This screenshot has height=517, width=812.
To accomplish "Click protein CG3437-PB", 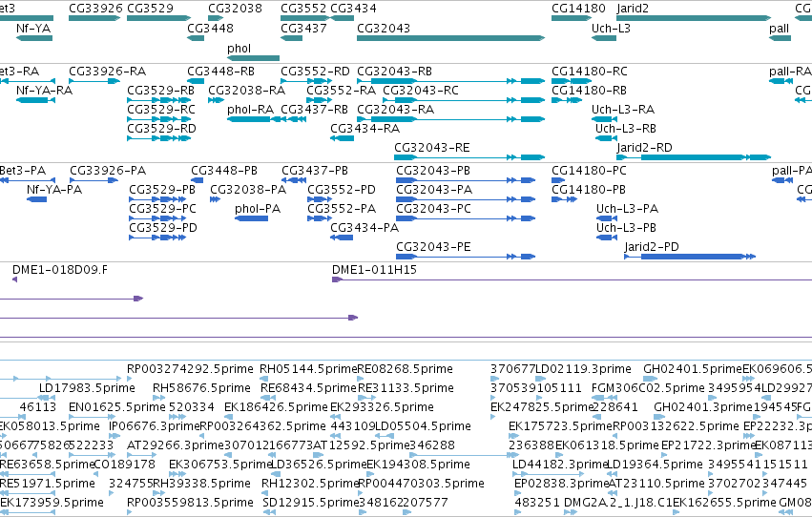I will (x=315, y=170).
